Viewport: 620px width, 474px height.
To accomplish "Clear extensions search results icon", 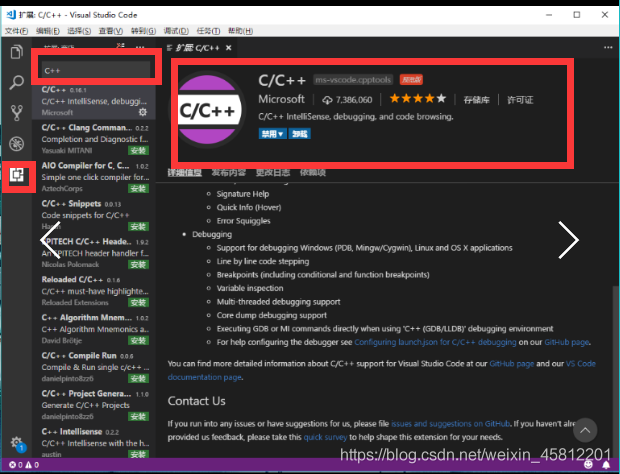I will [x=121, y=46].
